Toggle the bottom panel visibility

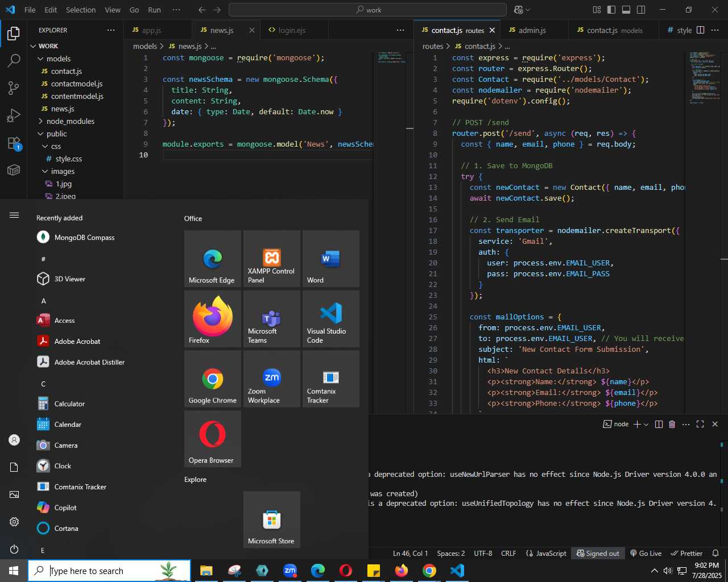pyautogui.click(x=626, y=10)
